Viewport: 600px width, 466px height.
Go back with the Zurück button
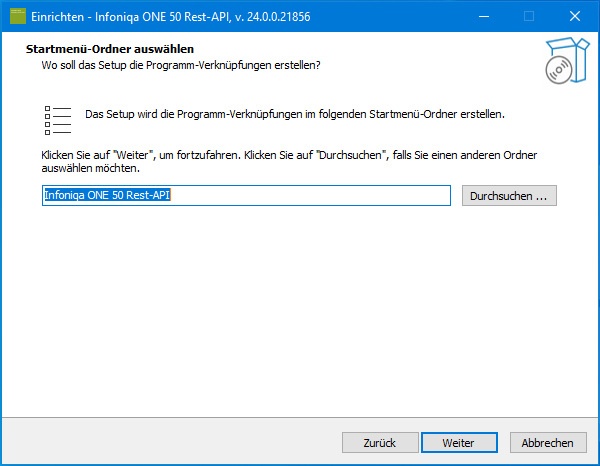pyautogui.click(x=380, y=443)
